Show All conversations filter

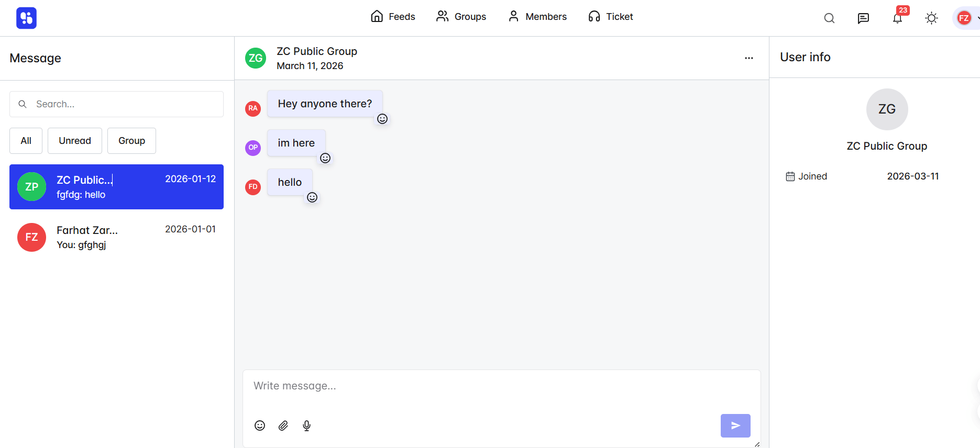26,141
